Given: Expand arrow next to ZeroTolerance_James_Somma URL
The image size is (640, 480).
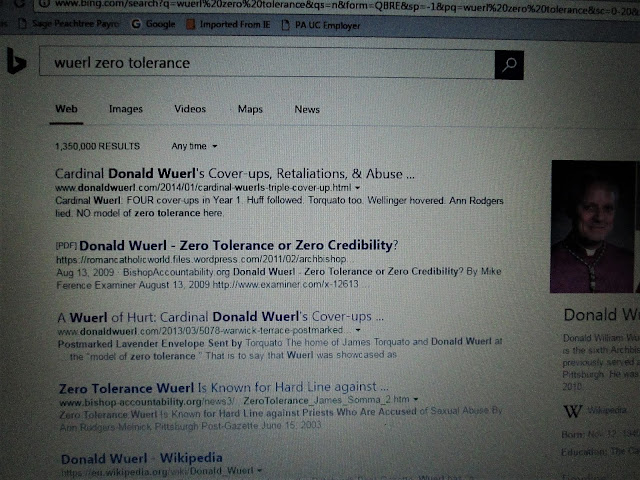Looking at the screenshot, I should click(416, 399).
